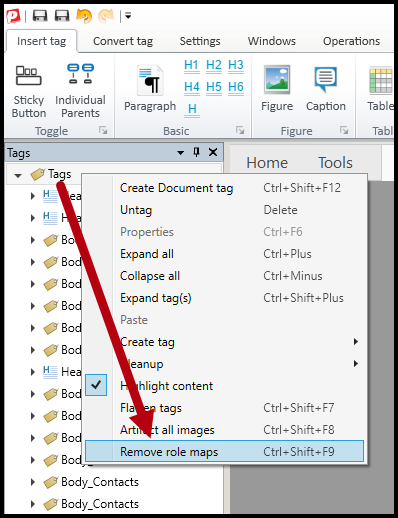Insert a generic H heading tag
The image size is (398, 518).
pos(192,109)
